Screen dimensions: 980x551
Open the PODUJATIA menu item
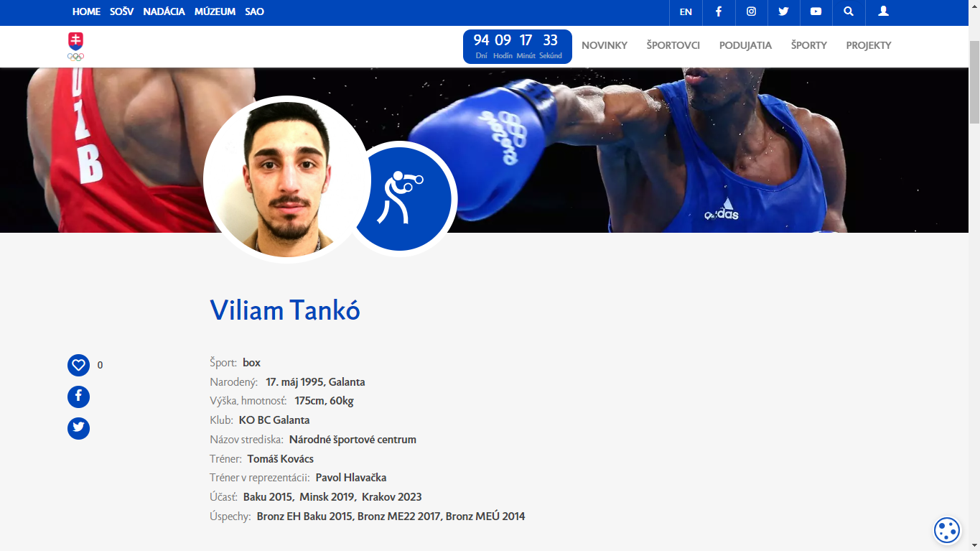tap(745, 45)
